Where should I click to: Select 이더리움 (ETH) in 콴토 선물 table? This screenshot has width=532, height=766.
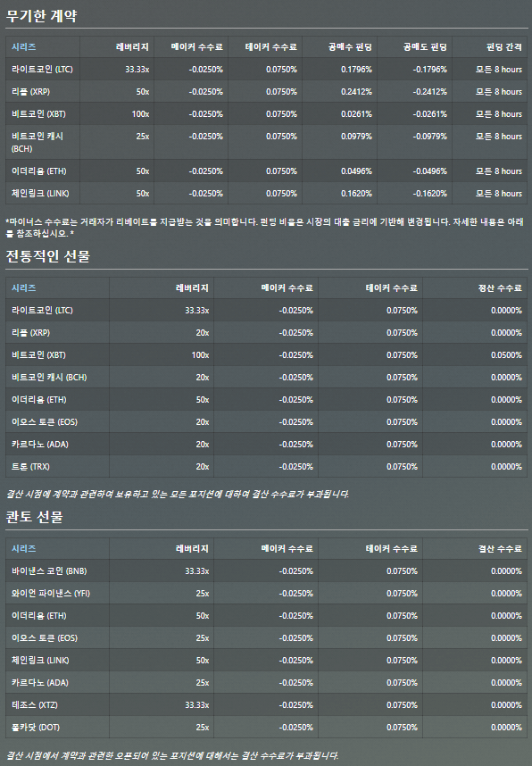(39, 615)
